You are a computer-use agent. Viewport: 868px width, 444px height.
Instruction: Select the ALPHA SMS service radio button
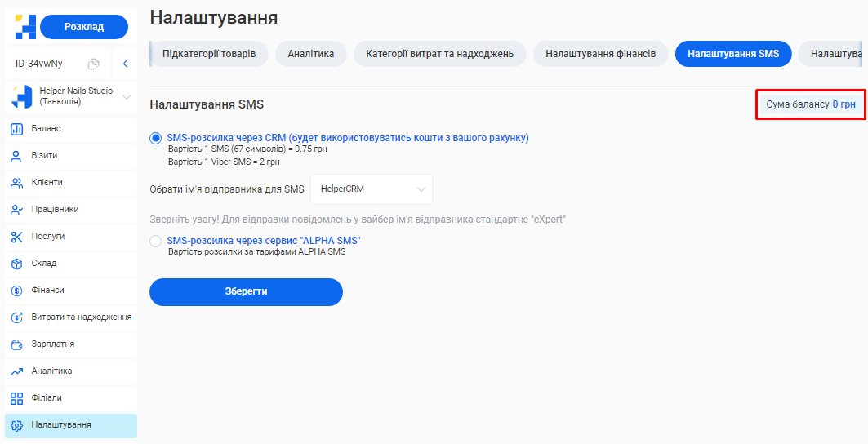point(156,241)
